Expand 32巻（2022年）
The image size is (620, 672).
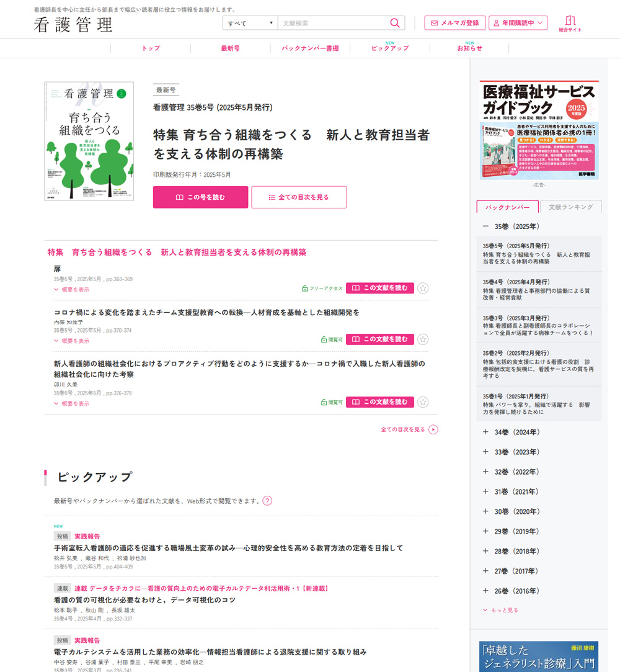pyautogui.click(x=485, y=472)
